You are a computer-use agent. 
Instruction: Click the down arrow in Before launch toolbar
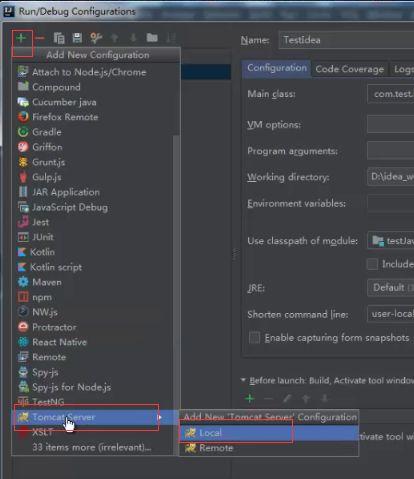[x=324, y=398]
